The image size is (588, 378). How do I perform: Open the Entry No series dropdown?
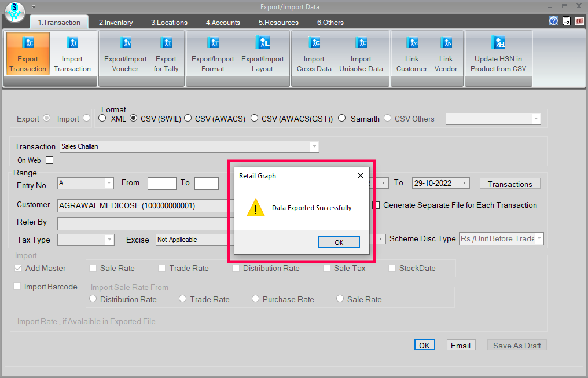click(x=109, y=183)
